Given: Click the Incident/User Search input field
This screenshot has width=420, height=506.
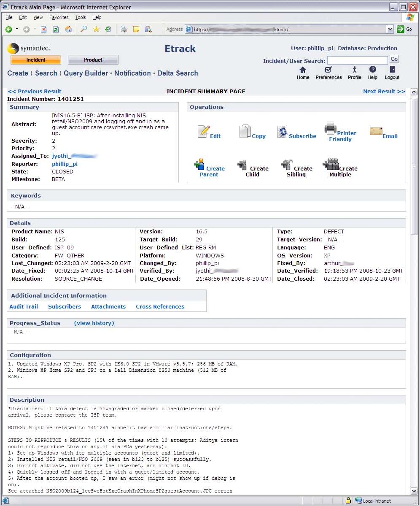Looking at the screenshot, I should (x=357, y=60).
